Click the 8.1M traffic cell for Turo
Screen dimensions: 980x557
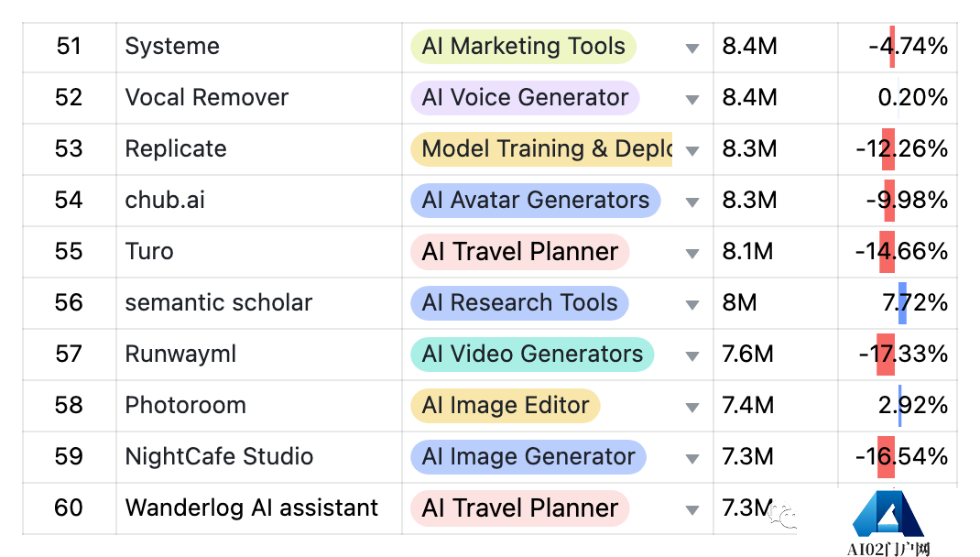pyautogui.click(x=776, y=252)
